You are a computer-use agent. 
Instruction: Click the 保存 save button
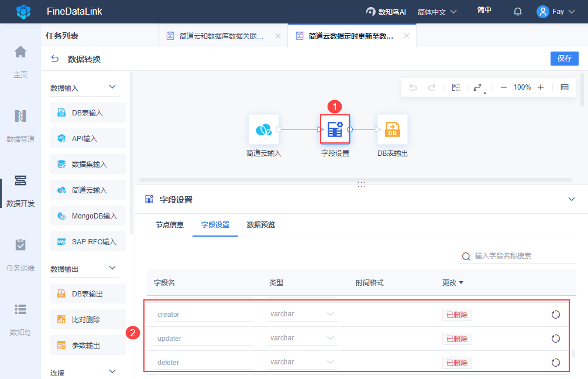(x=565, y=58)
